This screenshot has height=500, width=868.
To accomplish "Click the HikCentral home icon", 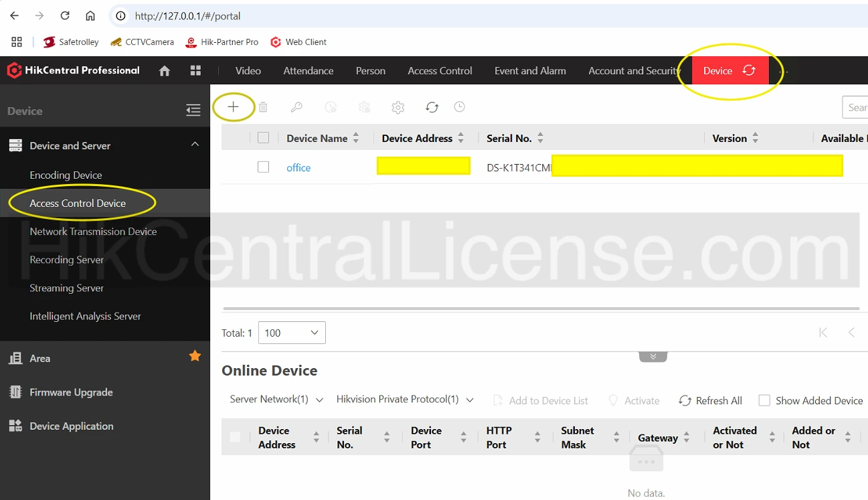I will 165,71.
